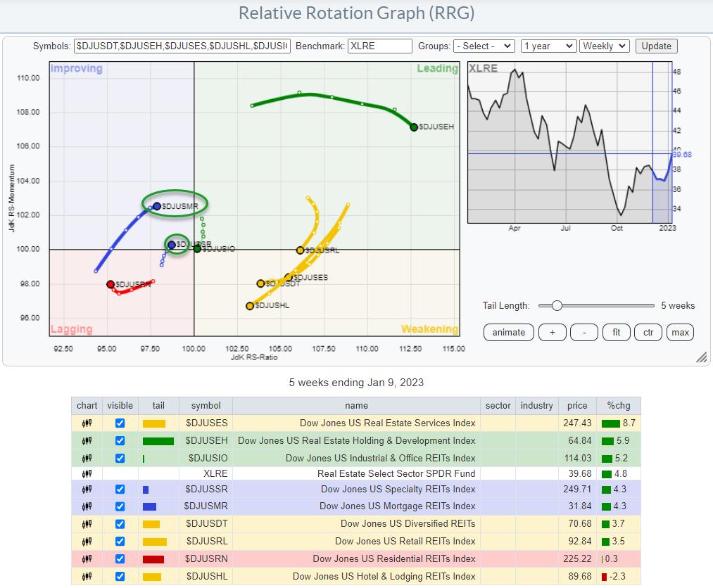Viewport: 713px width, 588px height.
Task: Open the chart icon for $DJUSEH
Action: pyautogui.click(x=87, y=441)
